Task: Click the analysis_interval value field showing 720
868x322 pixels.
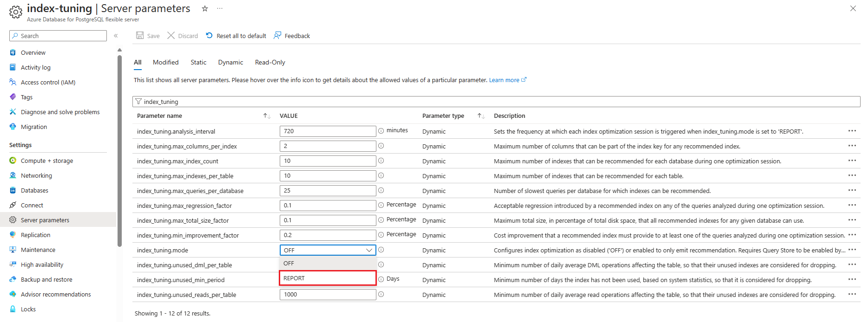Action: 328,131
